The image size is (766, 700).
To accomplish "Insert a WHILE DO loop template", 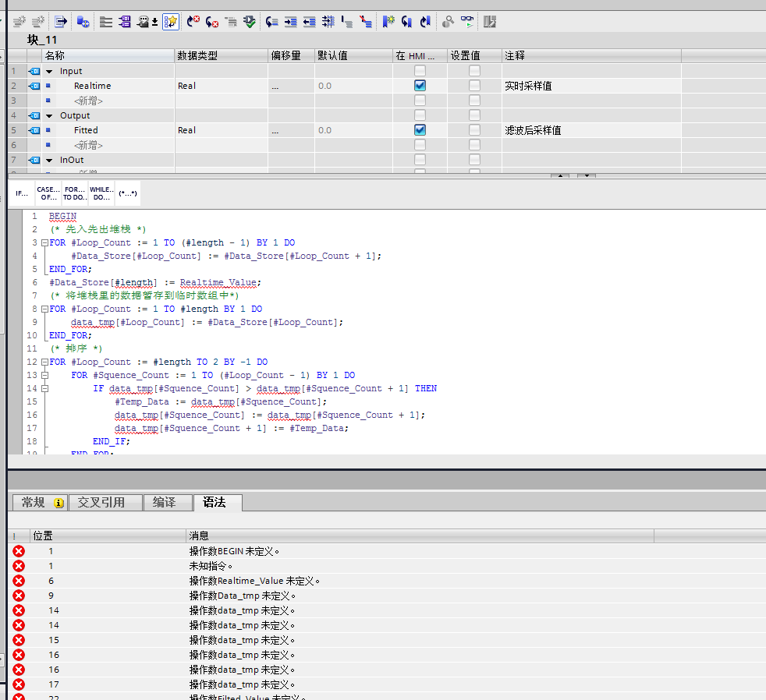I will click(x=101, y=193).
